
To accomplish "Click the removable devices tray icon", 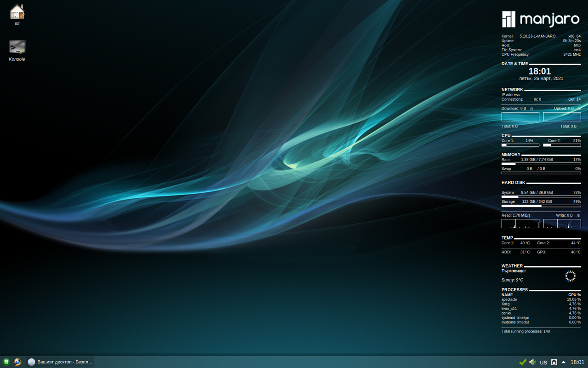I will pos(554,362).
